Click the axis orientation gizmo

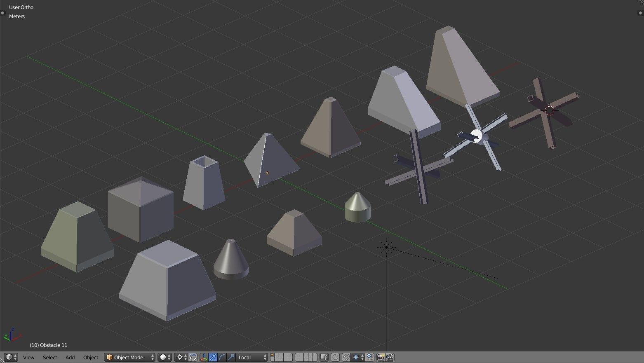[12, 335]
